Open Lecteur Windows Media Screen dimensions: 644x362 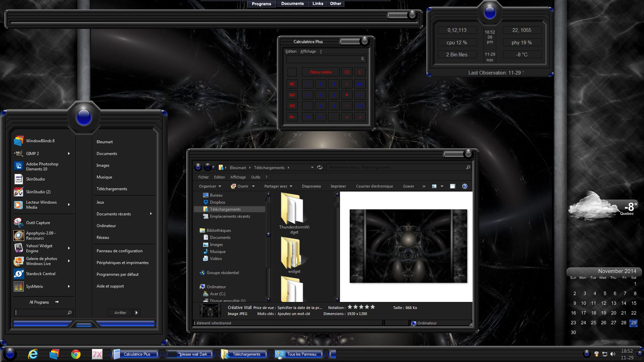[x=40, y=205]
